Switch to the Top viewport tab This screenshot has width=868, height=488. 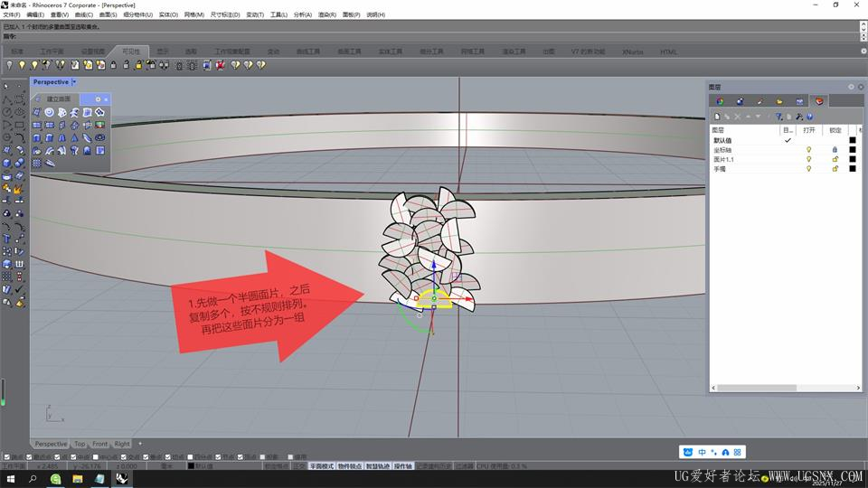pyautogui.click(x=80, y=444)
